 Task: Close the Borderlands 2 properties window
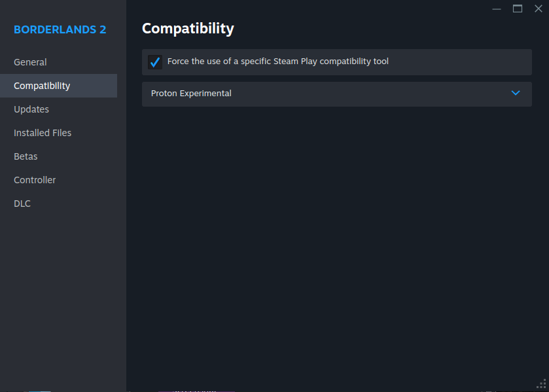point(539,9)
